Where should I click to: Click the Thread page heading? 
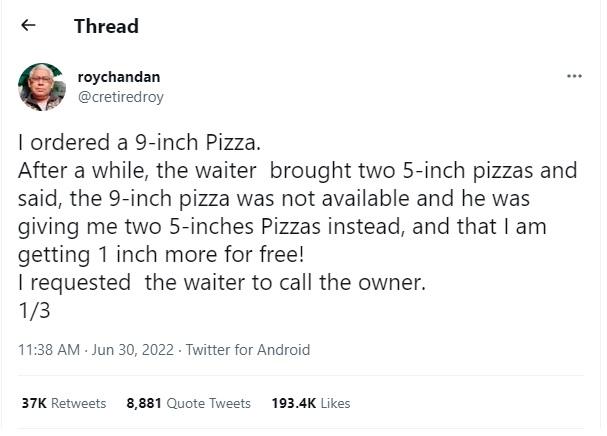(x=106, y=26)
